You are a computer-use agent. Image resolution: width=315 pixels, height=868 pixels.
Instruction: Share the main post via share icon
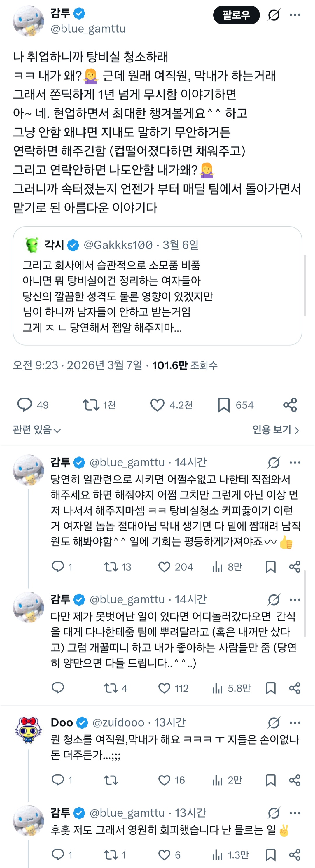tap(290, 405)
